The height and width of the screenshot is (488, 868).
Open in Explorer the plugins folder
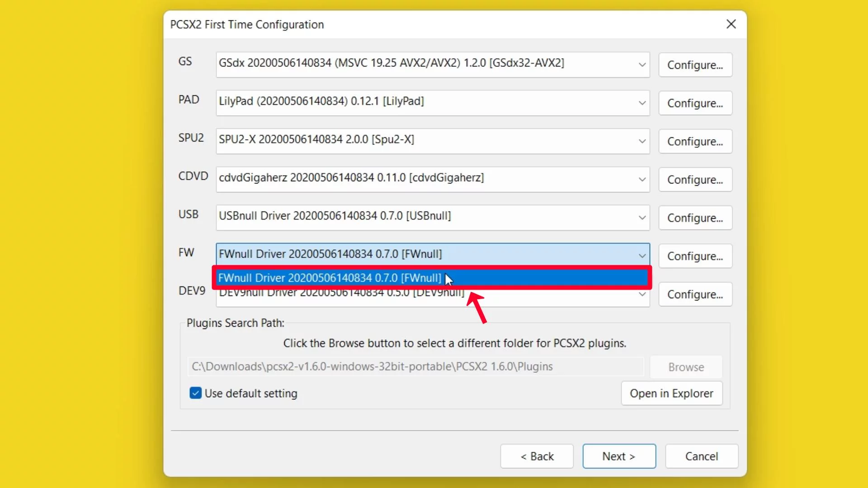(x=671, y=393)
